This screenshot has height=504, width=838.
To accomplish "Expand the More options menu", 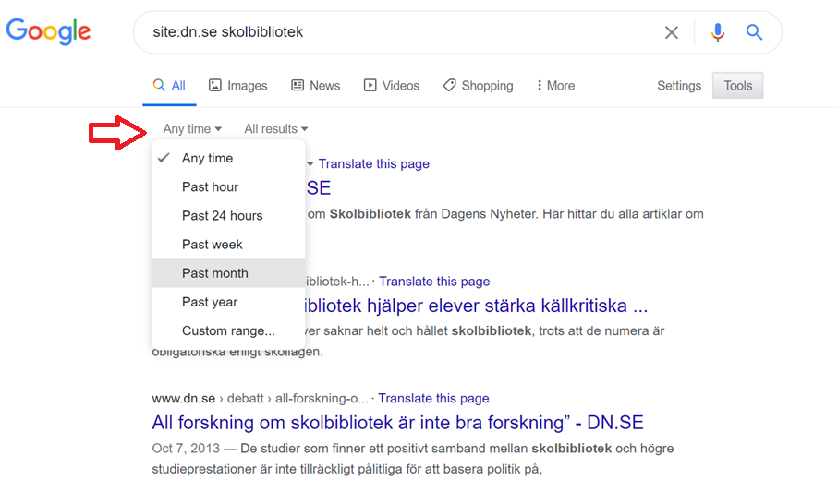I will tap(555, 86).
